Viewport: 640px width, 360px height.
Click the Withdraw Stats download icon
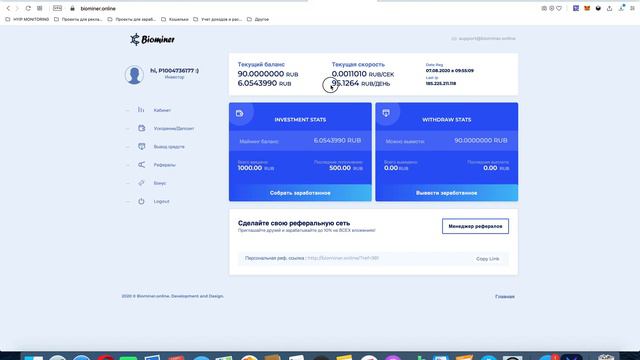[x=386, y=113]
